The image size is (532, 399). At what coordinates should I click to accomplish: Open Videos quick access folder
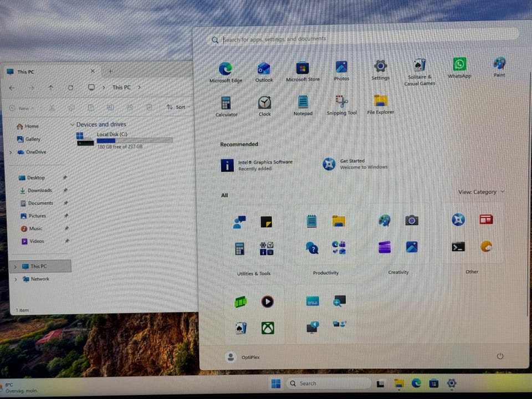[33, 241]
